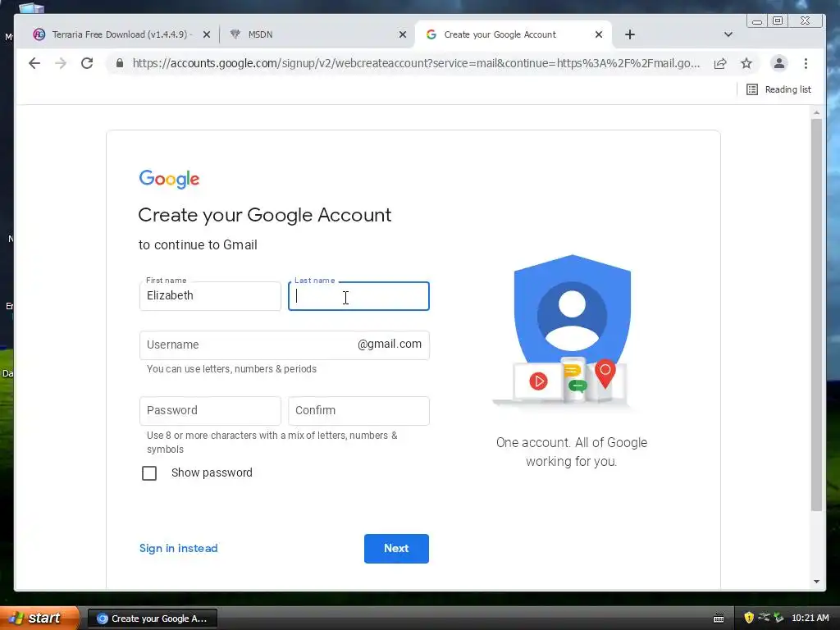Click the 'Create your Google Account' heading
This screenshot has width=840, height=630.
point(265,215)
